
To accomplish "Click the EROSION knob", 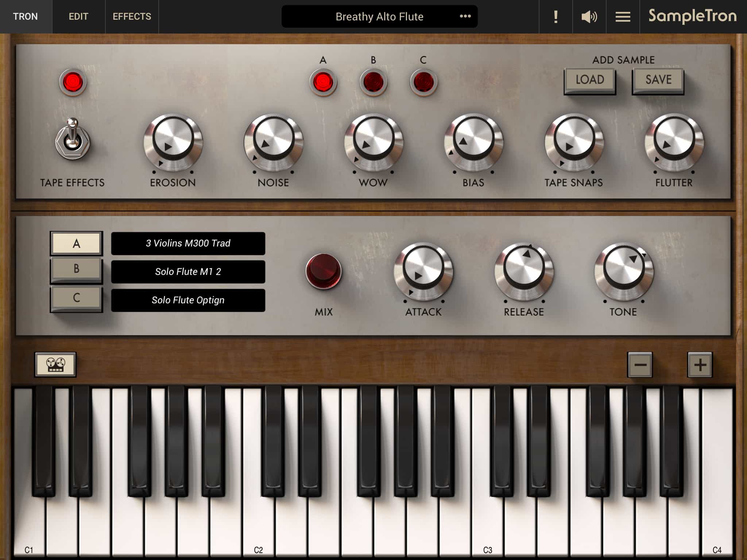I will coord(173,142).
